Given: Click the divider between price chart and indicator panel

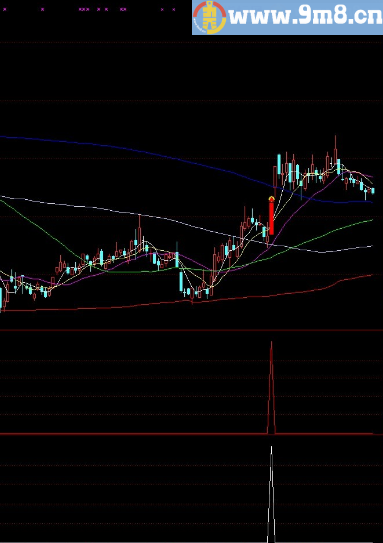Looking at the screenshot, I should coord(192,330).
